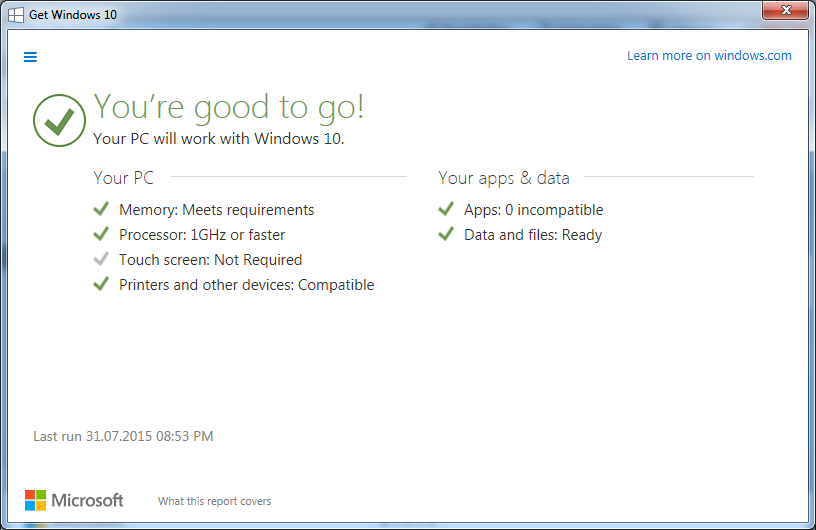Screen dimensions: 816x530
Task: Click gray checkmark beside Touch screen
Action: tap(101, 259)
